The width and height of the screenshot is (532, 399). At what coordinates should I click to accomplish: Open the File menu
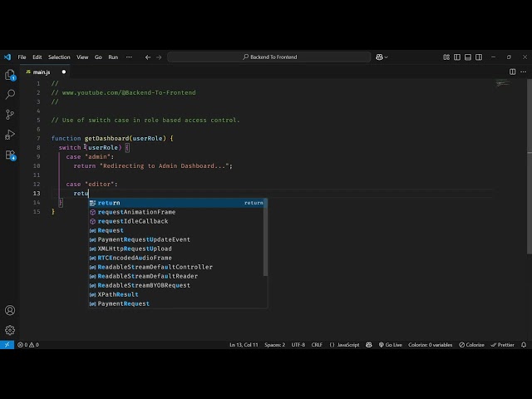(x=22, y=57)
